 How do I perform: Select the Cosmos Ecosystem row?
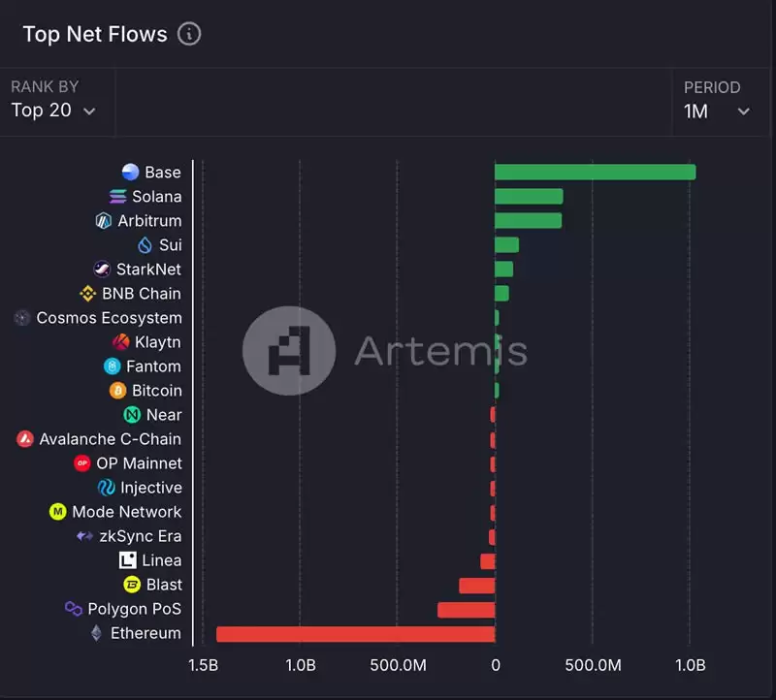108,317
